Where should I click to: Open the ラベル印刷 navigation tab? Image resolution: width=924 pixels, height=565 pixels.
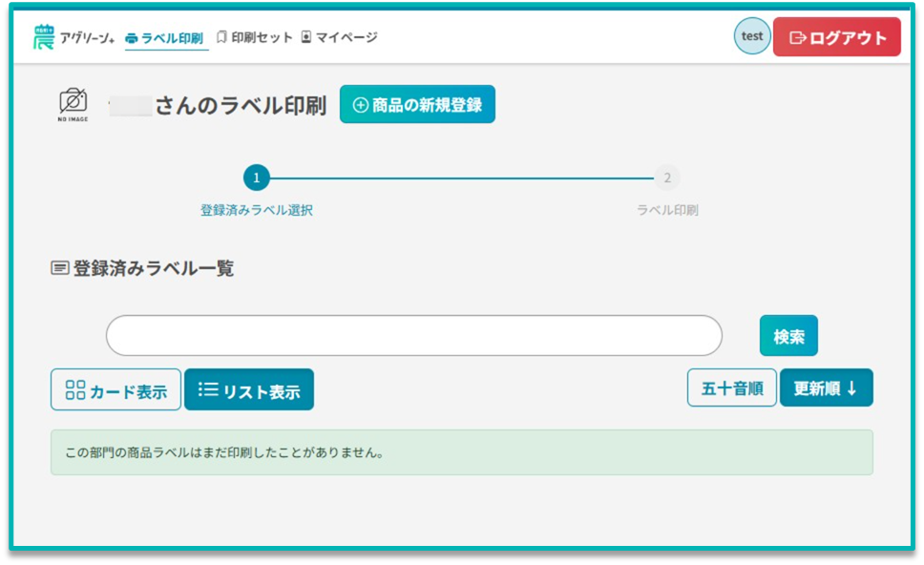[164, 38]
